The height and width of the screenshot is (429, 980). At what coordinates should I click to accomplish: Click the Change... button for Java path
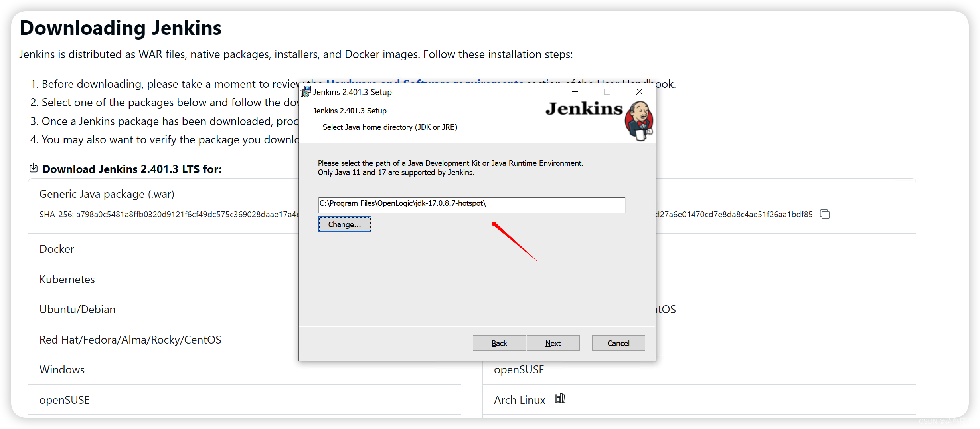345,224
